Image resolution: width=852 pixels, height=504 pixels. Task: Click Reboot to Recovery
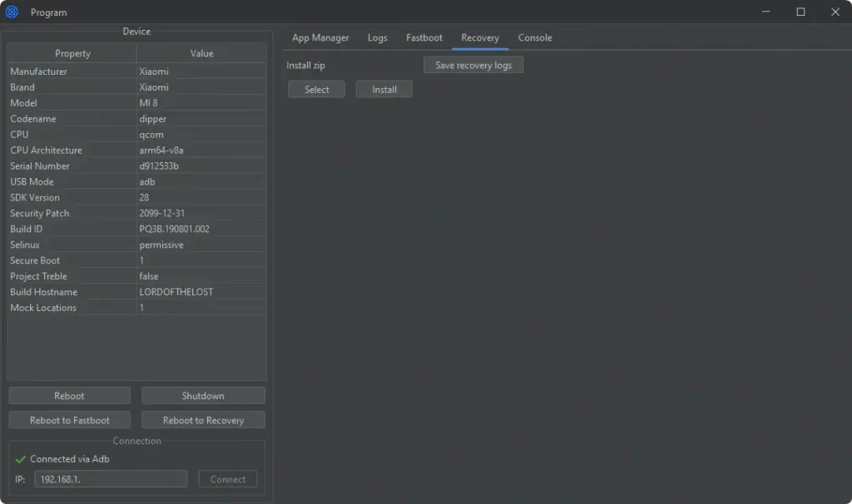pyautogui.click(x=203, y=420)
